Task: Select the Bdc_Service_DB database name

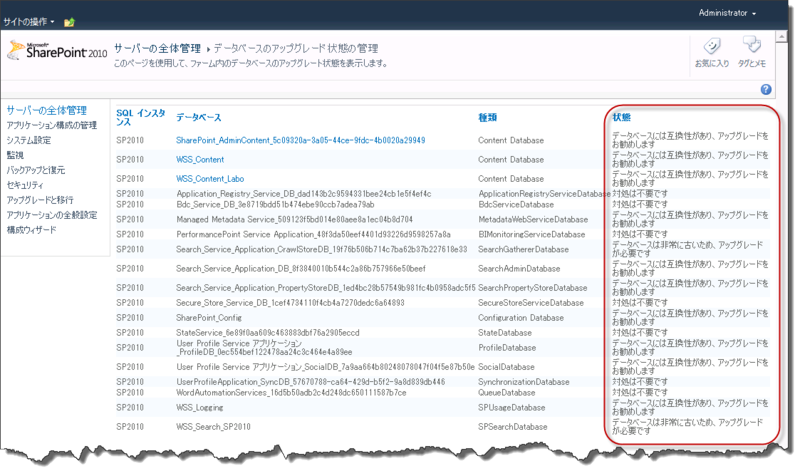Action: point(275,205)
